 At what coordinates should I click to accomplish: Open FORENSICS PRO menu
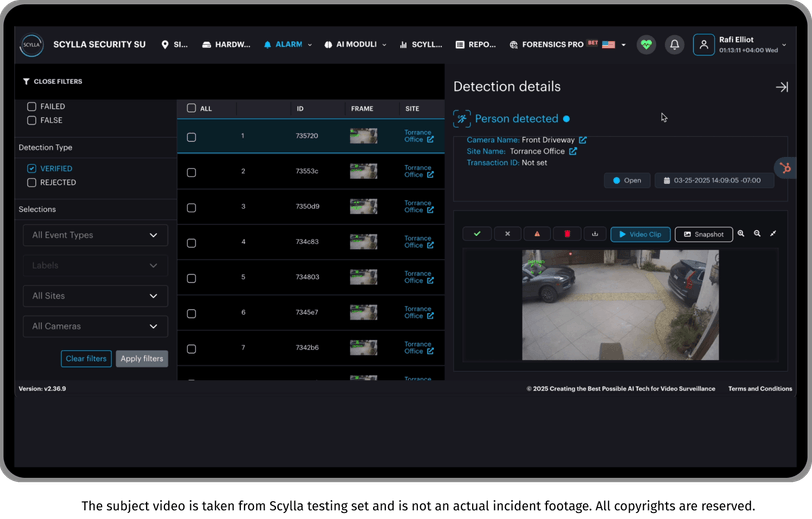click(x=546, y=45)
